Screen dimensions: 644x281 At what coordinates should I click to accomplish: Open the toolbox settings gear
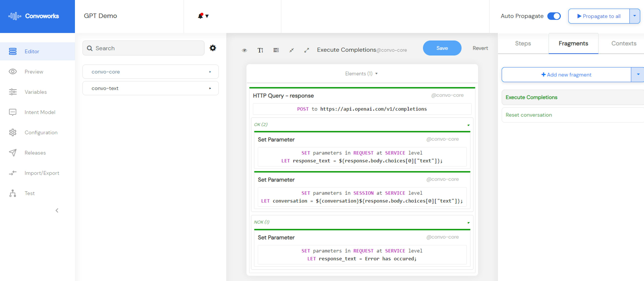(x=213, y=48)
